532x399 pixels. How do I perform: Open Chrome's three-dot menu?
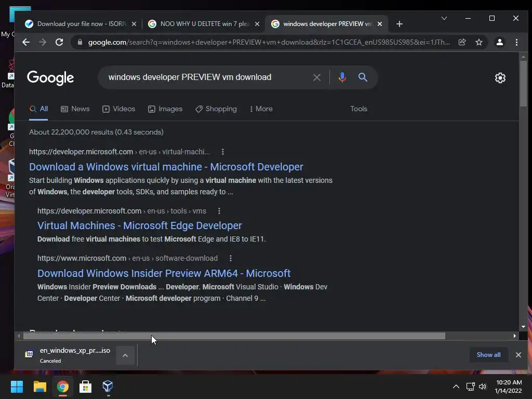click(516, 42)
